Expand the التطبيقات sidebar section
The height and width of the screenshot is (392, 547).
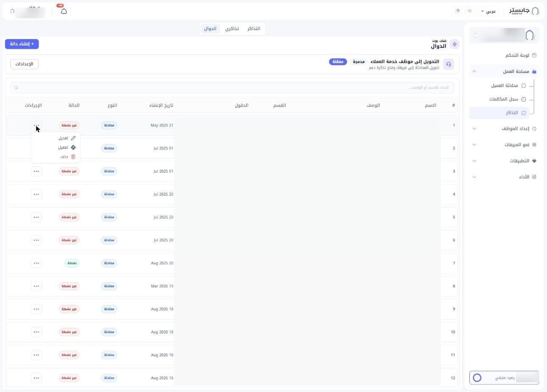474,161
